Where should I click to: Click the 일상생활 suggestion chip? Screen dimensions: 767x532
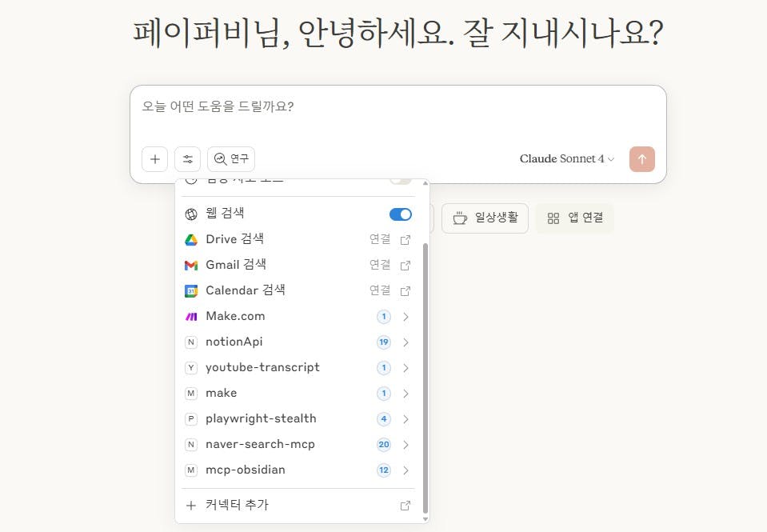tap(485, 218)
